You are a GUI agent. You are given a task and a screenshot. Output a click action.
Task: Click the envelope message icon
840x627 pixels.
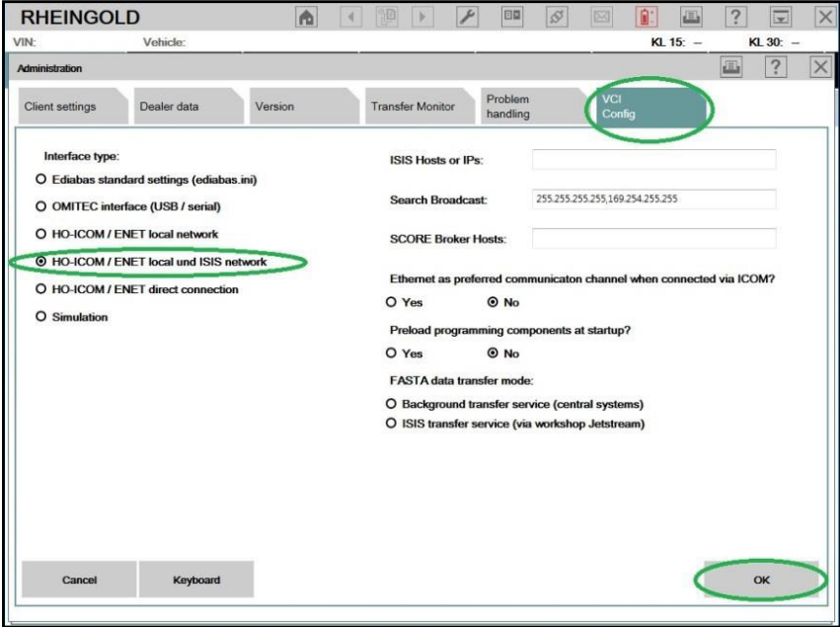pos(601,17)
